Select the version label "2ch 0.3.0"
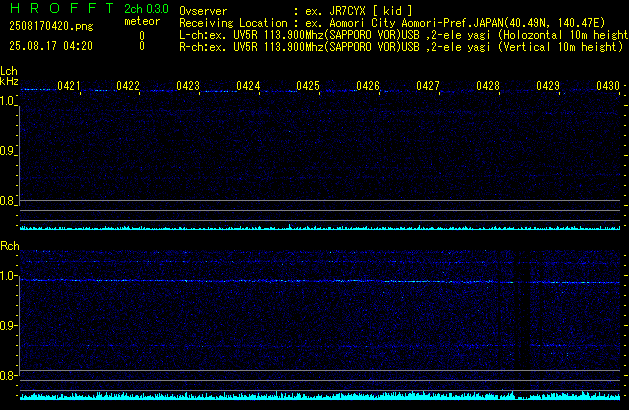629x410 pixels. pyautogui.click(x=146, y=9)
